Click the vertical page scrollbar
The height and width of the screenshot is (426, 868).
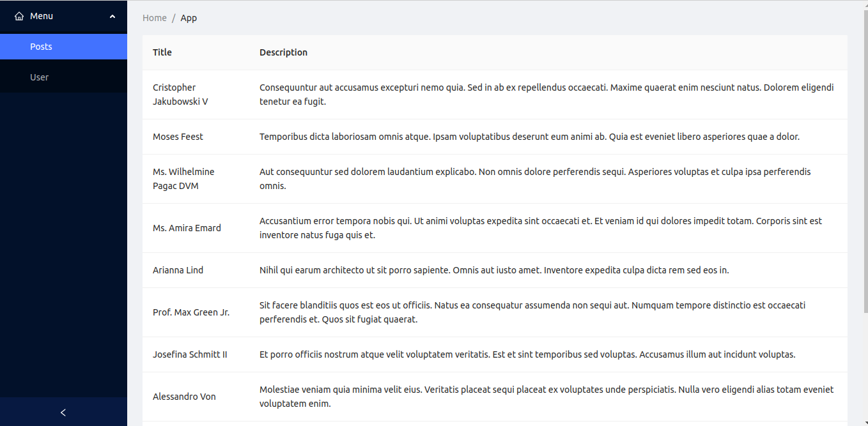pos(864,192)
